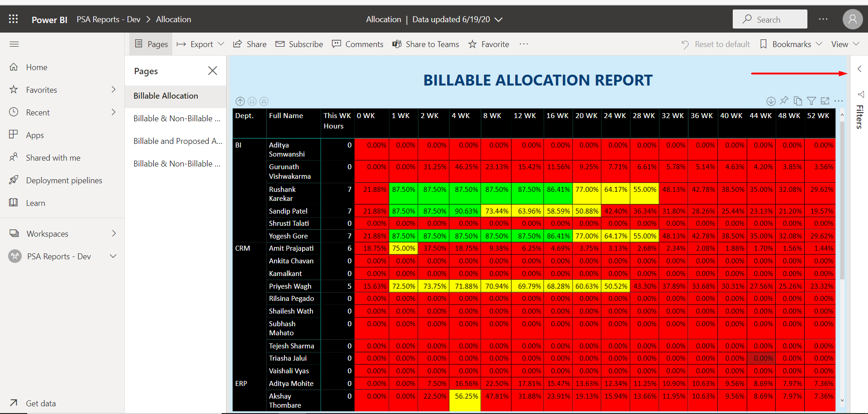Select the Billable and Proposed page
The height and width of the screenshot is (414, 868).
(x=177, y=141)
